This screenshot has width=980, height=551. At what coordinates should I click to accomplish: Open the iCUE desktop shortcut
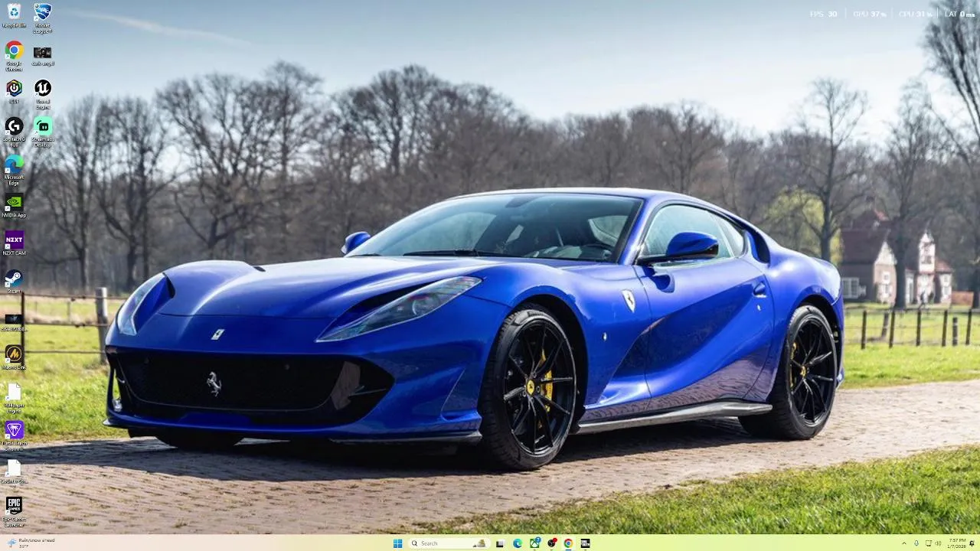tap(14, 91)
